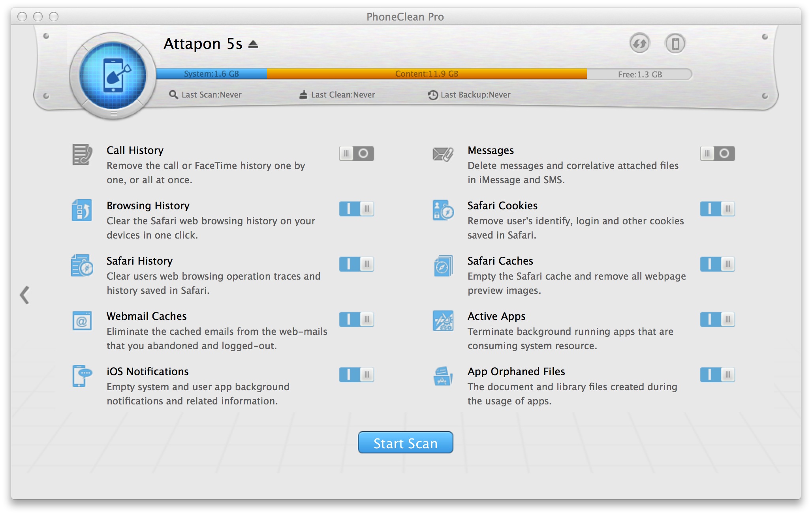
Task: Turn off the iOS Notifications toggle
Action: 356,374
